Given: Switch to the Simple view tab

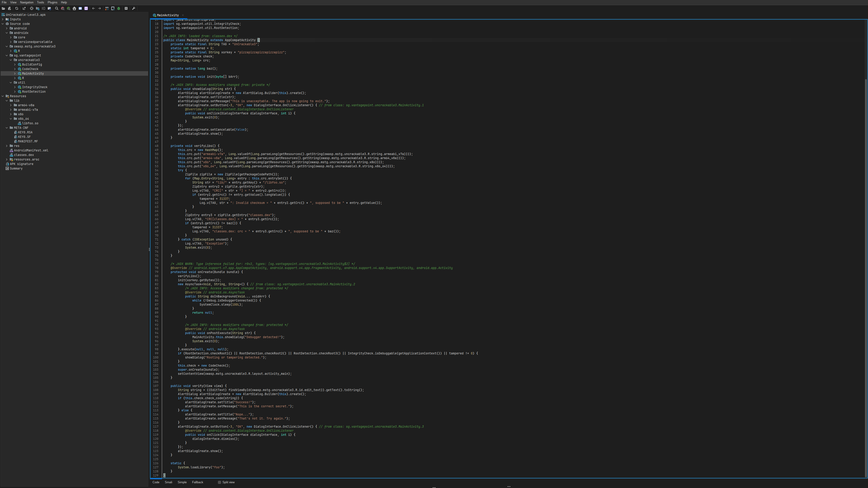Looking at the screenshot, I should click(182, 482).
